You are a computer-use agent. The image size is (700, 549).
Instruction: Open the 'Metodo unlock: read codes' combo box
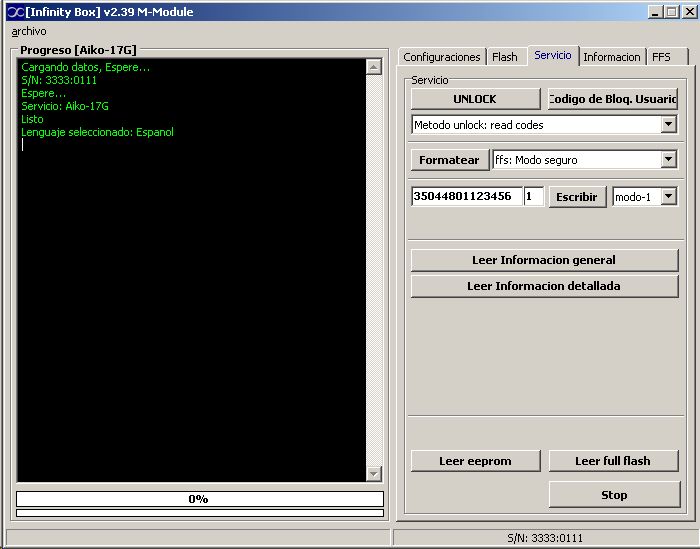(544, 125)
